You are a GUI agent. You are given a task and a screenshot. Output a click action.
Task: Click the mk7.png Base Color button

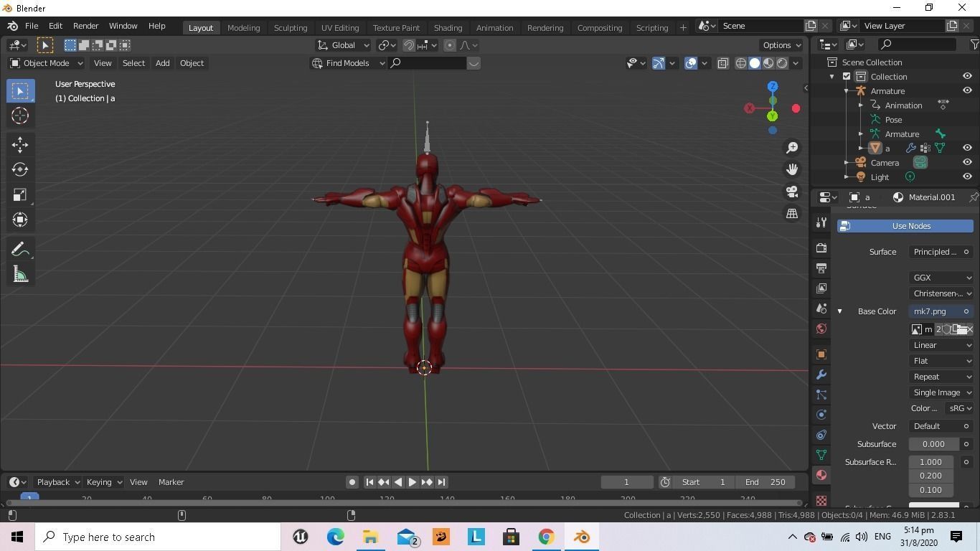[x=941, y=311]
